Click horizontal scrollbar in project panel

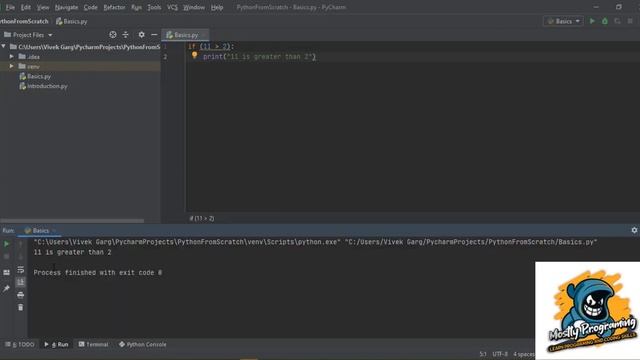coord(72,221)
